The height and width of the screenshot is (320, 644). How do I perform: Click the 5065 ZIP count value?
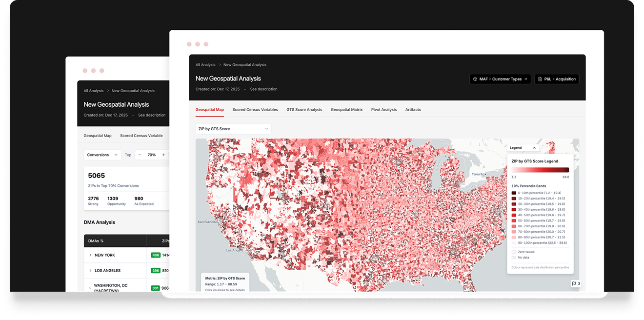97,176
